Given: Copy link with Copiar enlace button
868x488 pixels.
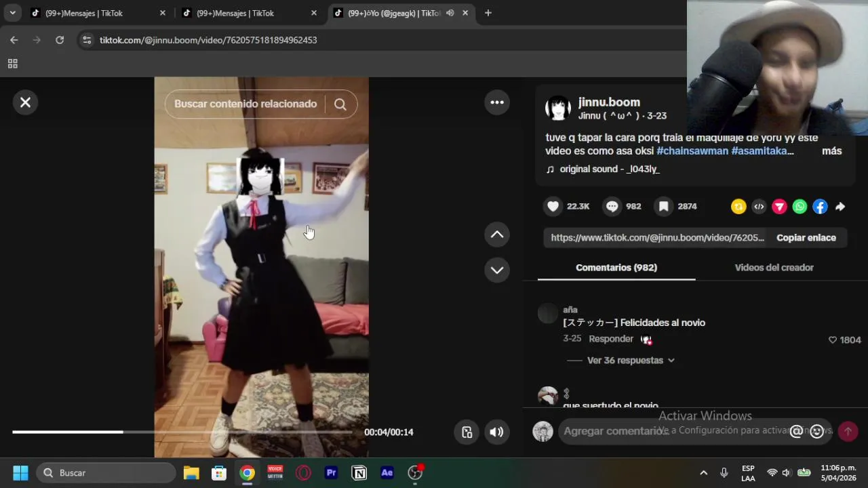Looking at the screenshot, I should (806, 238).
